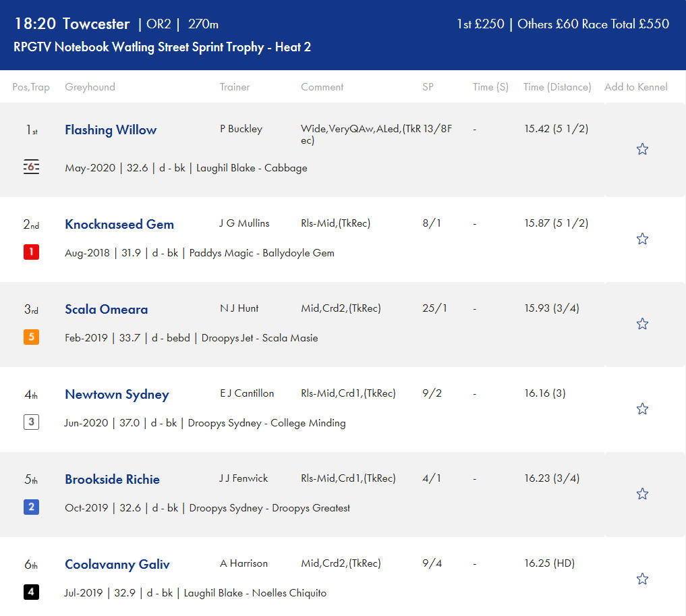Click the Greyhound column header

pyautogui.click(x=90, y=87)
